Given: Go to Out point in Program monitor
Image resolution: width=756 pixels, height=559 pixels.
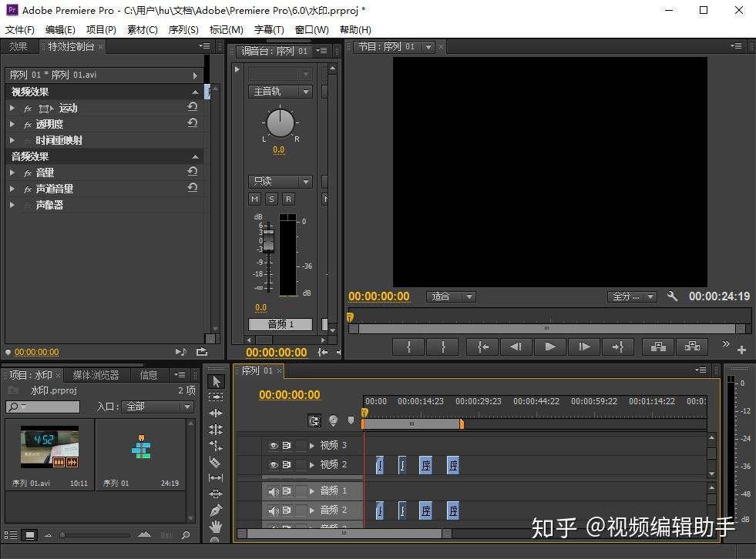Looking at the screenshot, I should pos(617,346).
